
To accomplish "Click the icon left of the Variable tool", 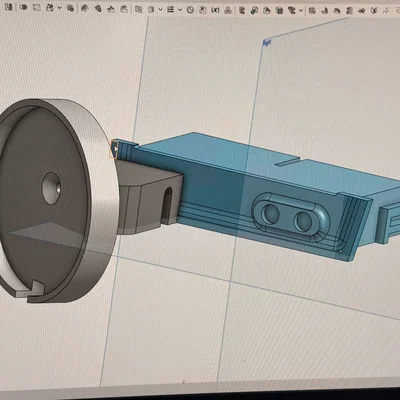I will tap(202, 10).
